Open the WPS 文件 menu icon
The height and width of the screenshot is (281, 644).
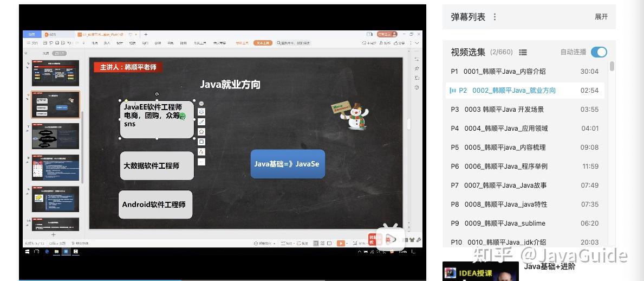(x=32, y=43)
